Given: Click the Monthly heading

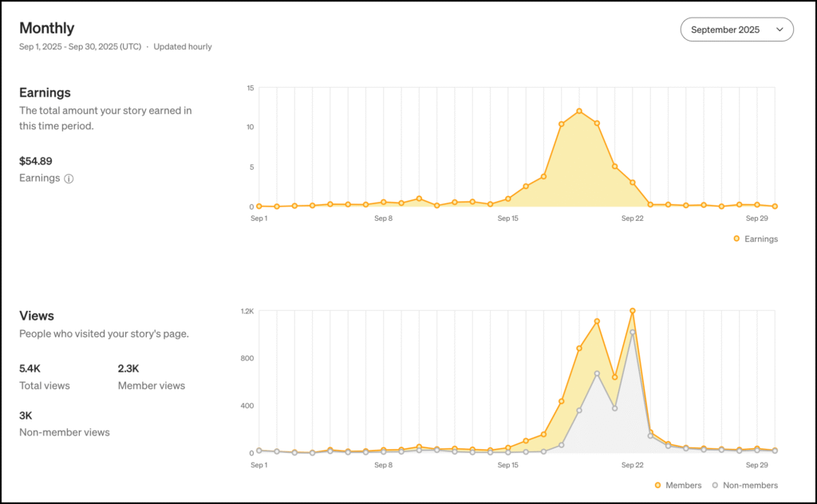Looking at the screenshot, I should 47,28.
